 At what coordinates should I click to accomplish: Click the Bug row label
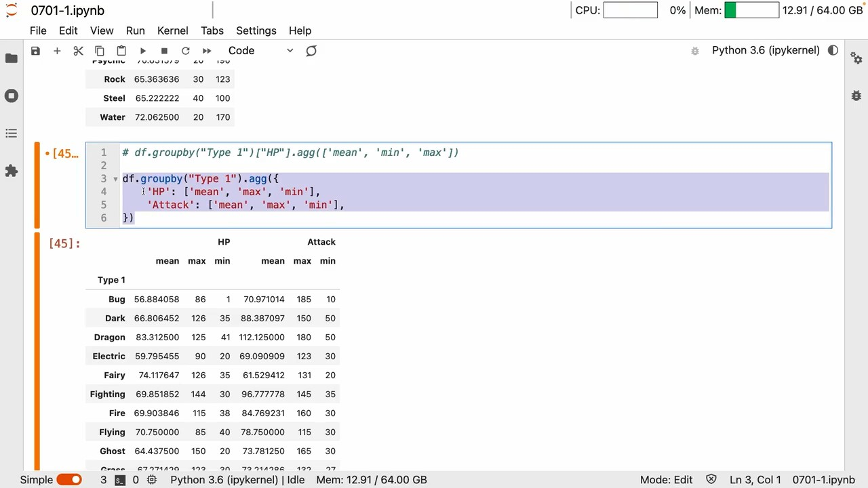(x=117, y=299)
